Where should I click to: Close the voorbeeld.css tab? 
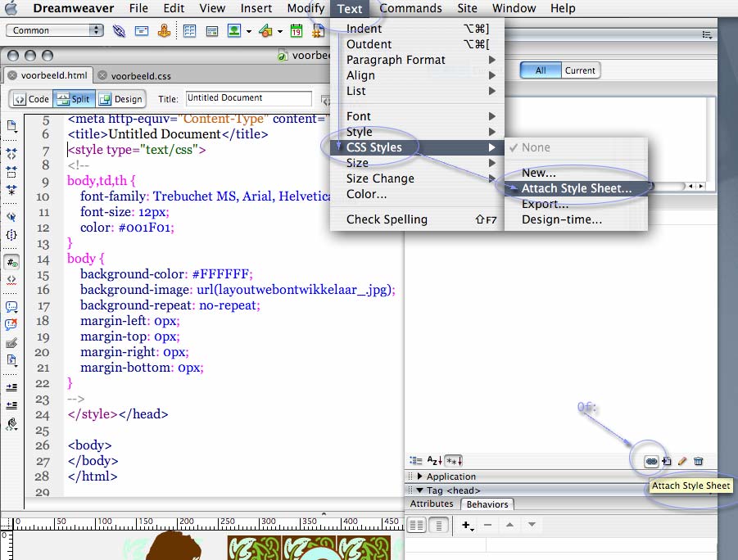tap(102, 75)
